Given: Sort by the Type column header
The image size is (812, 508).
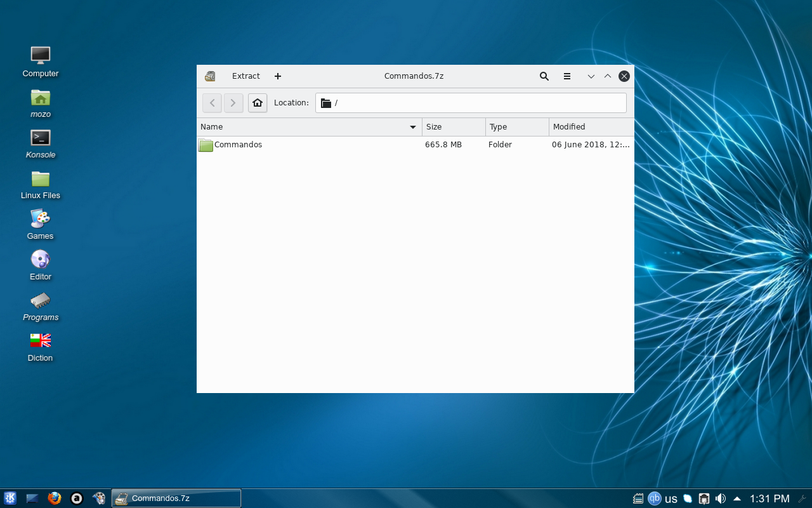Looking at the screenshot, I should 518,127.
